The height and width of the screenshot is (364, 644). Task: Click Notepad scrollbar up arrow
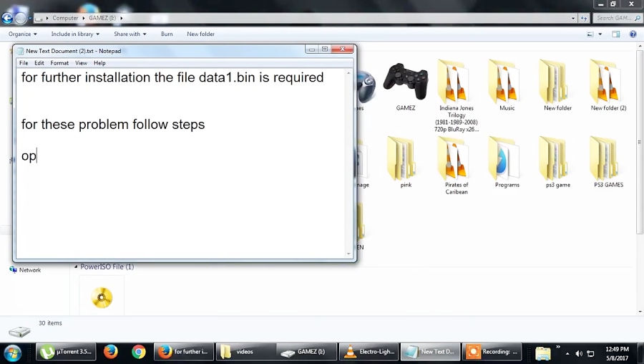348,73
